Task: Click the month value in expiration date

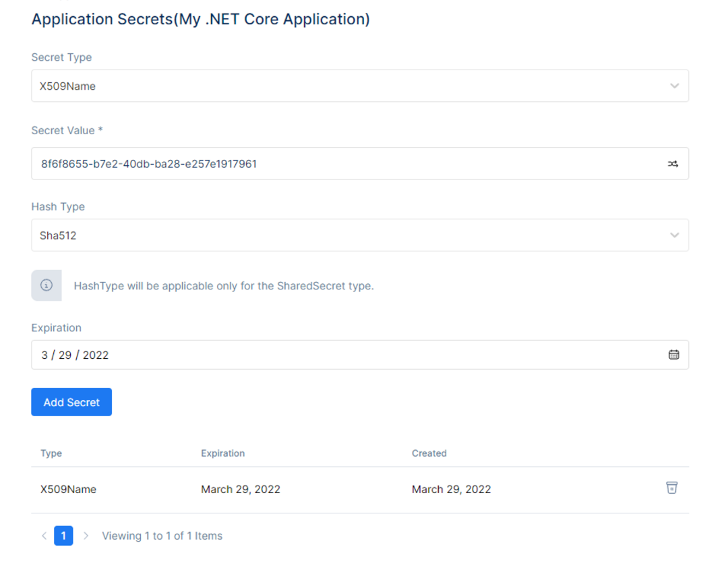Action: 44,355
